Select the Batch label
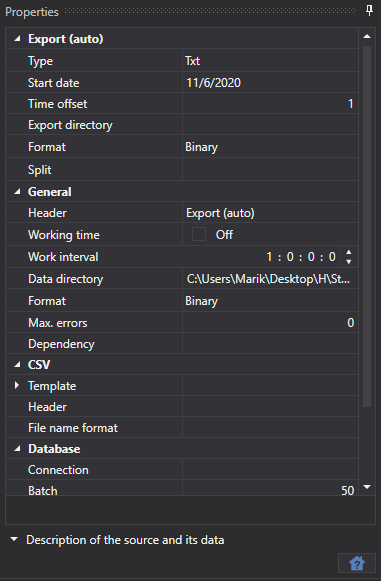Image resolution: width=381 pixels, height=581 pixels. pyautogui.click(x=43, y=491)
